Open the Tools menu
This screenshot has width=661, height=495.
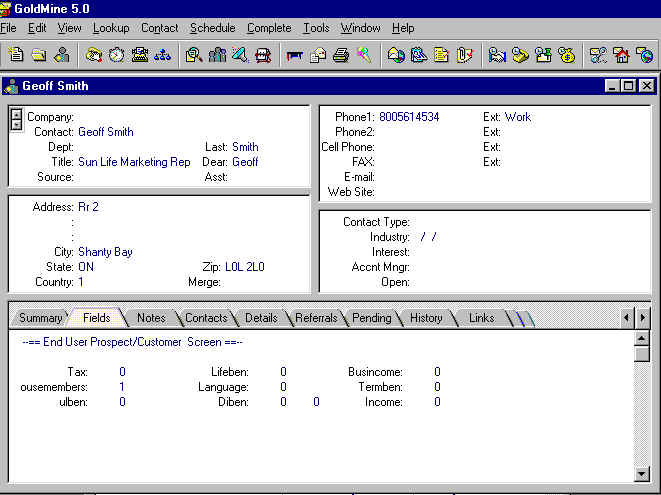click(316, 28)
